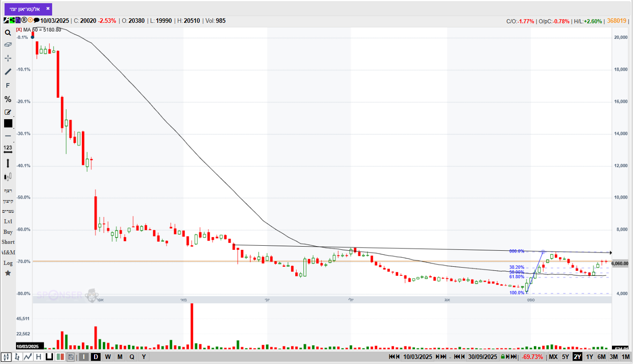Select intraday 'I' interval
Image resolution: width=633 pixels, height=364 pixels.
coord(84,357)
